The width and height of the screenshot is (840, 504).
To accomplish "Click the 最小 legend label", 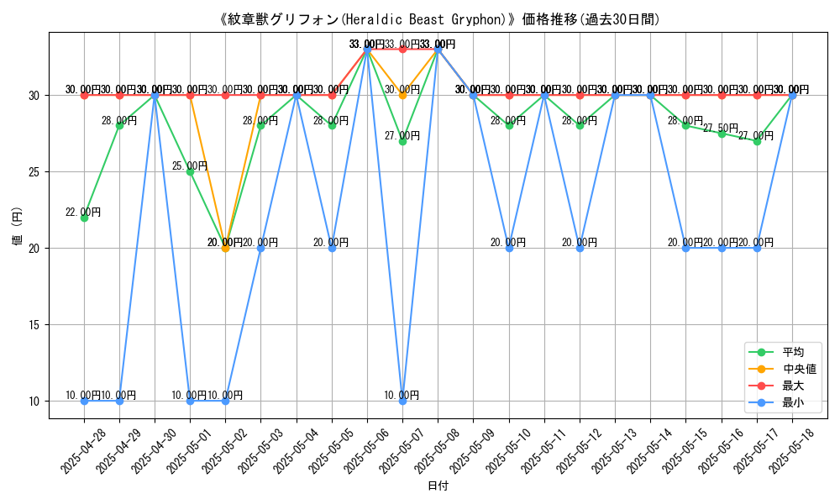I will [x=794, y=402].
